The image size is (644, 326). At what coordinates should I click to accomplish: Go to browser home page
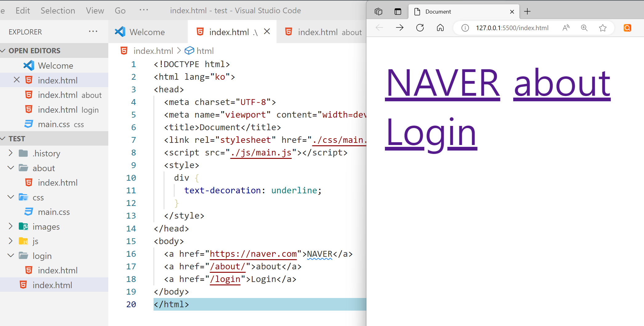pyautogui.click(x=440, y=28)
